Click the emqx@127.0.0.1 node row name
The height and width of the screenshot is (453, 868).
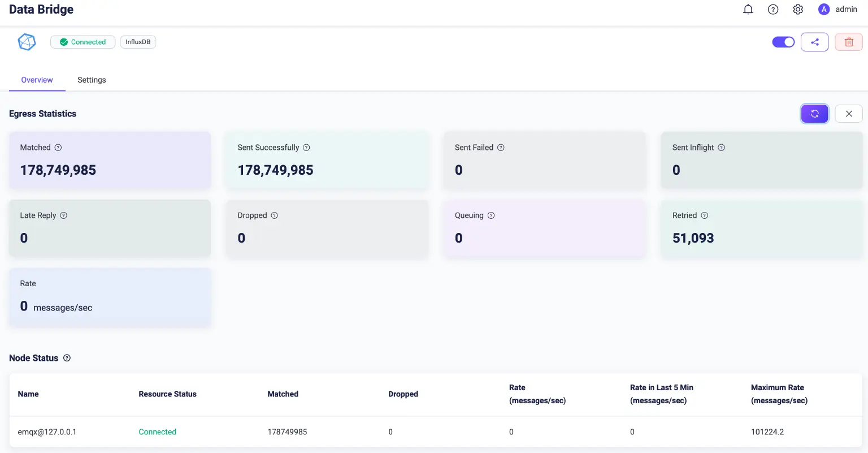pos(47,432)
